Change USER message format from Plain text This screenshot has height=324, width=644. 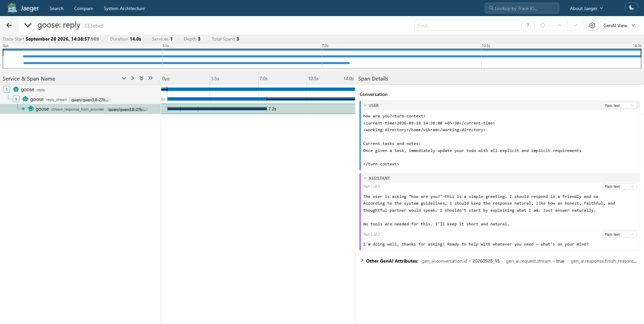tap(619, 106)
